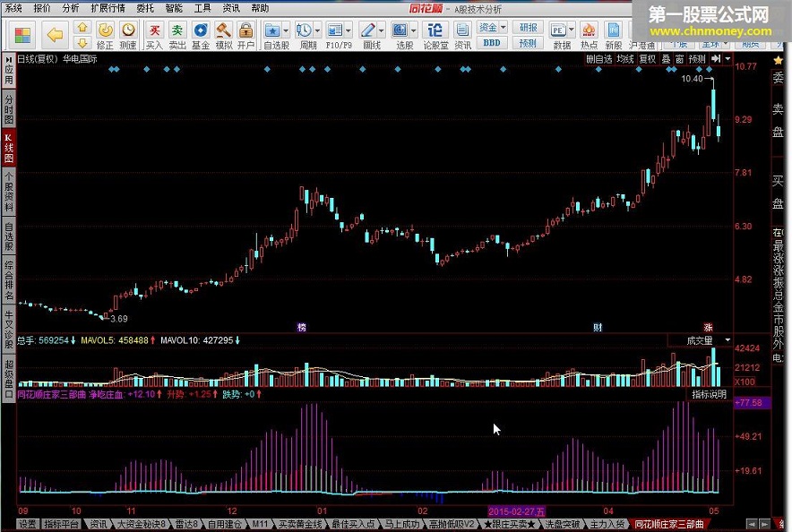Click the 榜 marker on the timeline
Screen dimensions: 792x532
tap(302, 327)
